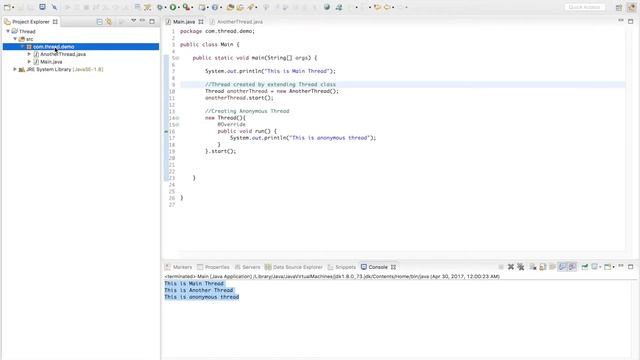Click the Open Task toolbar icon
The height and width of the screenshot is (360, 640).
240,7
